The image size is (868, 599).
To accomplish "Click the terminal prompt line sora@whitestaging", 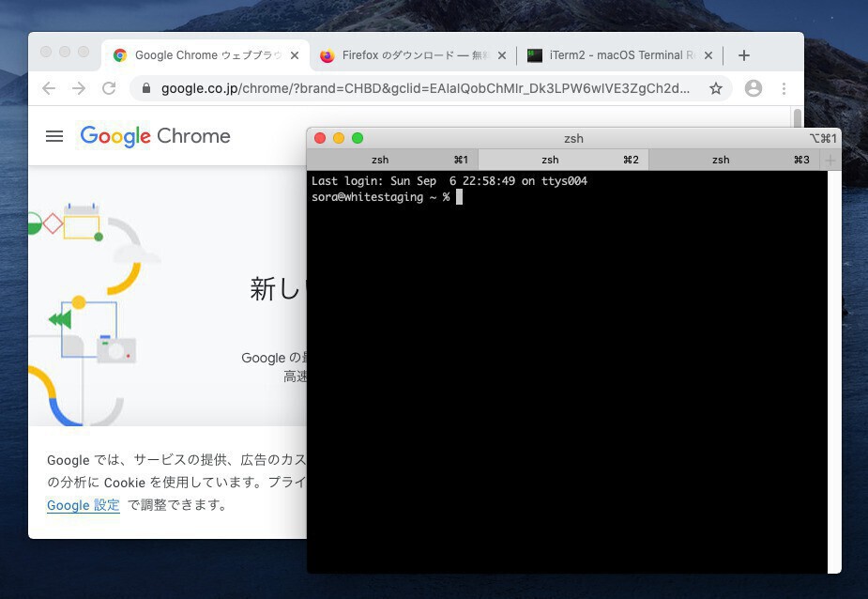I will 387,197.
